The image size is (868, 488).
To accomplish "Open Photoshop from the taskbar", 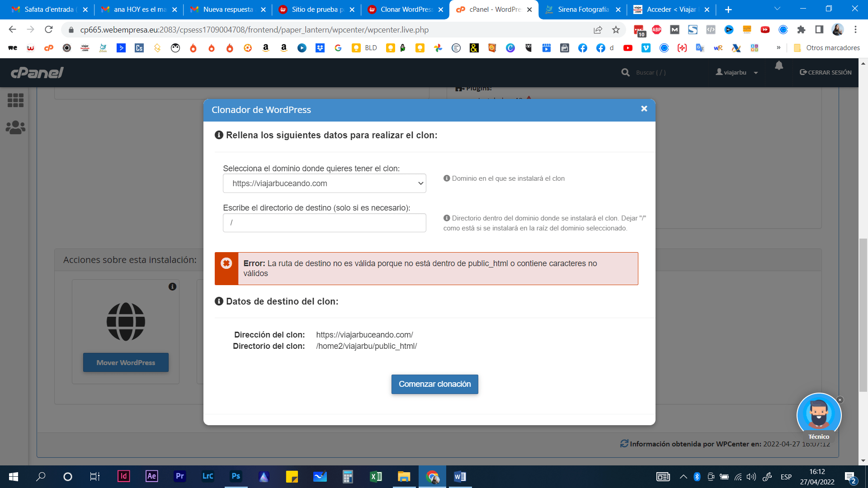I will pos(236,476).
